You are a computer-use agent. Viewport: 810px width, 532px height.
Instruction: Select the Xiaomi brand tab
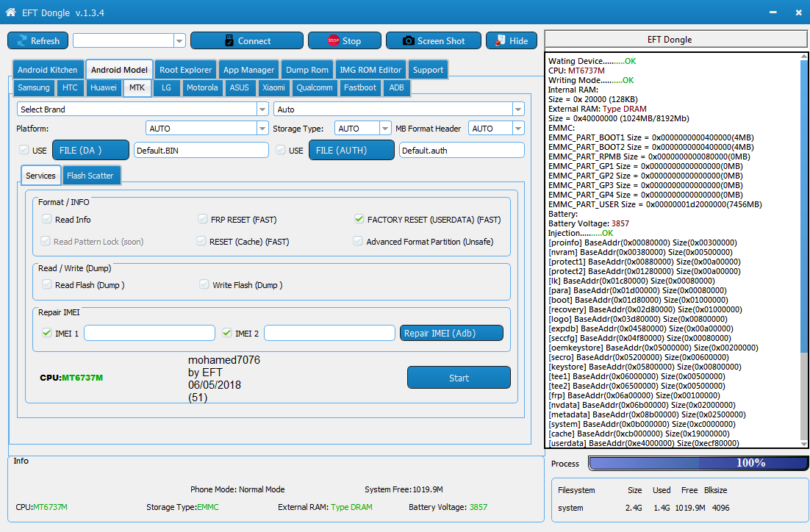(x=273, y=87)
